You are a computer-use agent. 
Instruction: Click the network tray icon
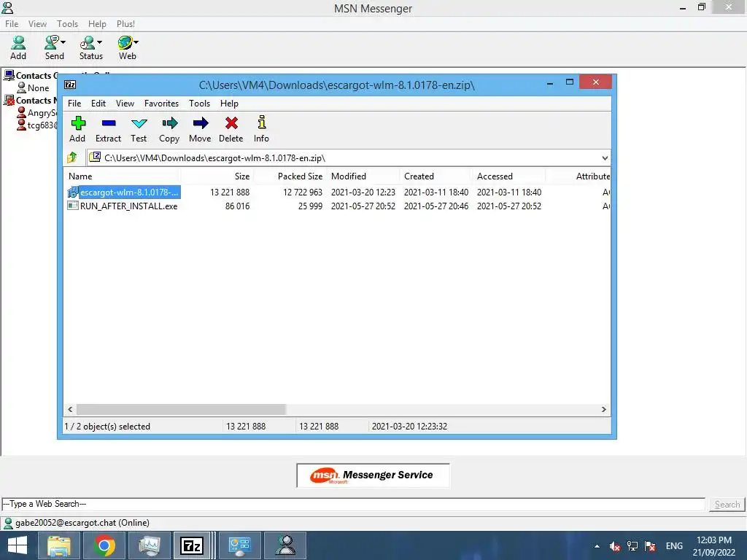[632, 546]
